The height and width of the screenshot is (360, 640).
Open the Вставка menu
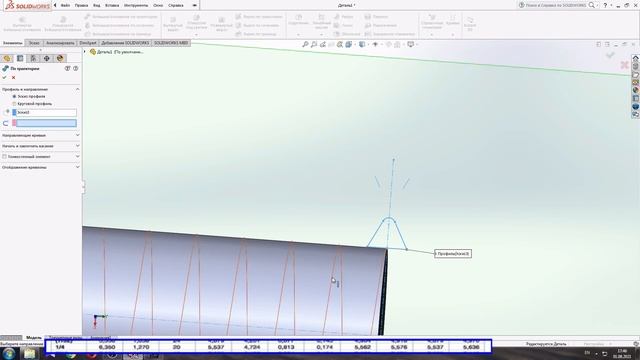[x=112, y=5]
